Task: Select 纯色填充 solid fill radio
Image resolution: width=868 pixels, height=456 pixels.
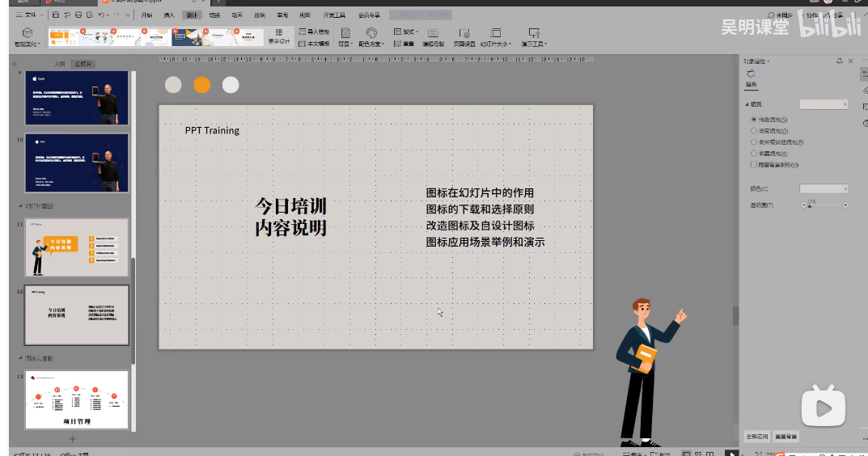Action: [x=753, y=120]
